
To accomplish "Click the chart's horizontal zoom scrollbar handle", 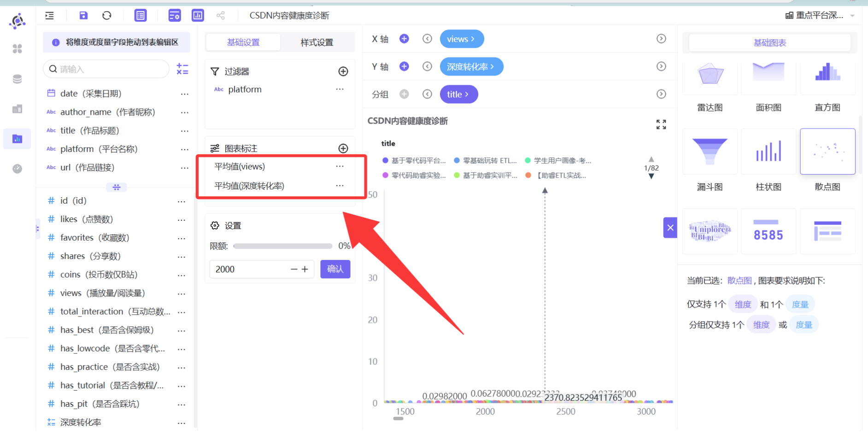I will pyautogui.click(x=399, y=418).
